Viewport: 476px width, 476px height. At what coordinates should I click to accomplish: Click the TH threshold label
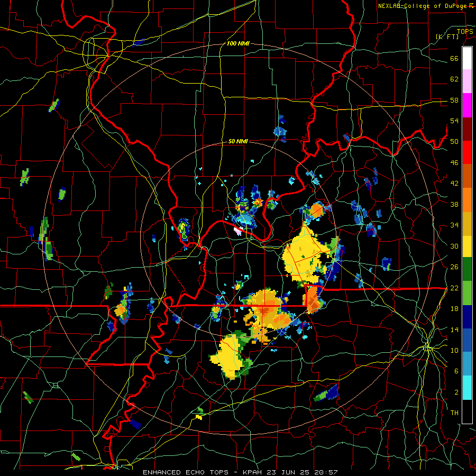pos(454,413)
